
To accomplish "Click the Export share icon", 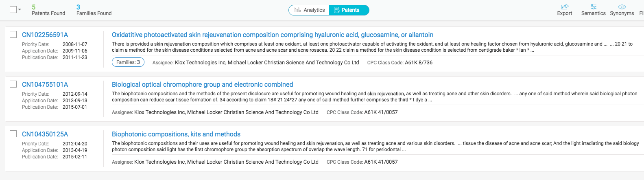I will 565,7.
